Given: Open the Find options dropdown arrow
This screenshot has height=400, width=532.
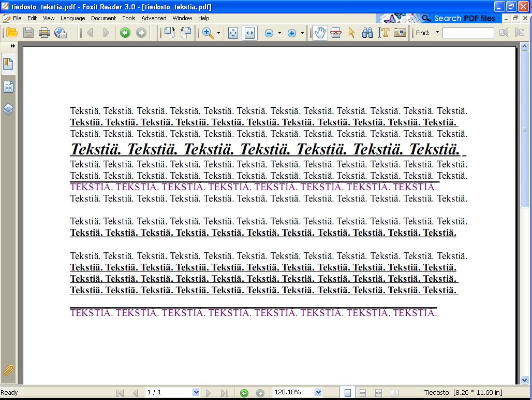Looking at the screenshot, I should click(437, 33).
